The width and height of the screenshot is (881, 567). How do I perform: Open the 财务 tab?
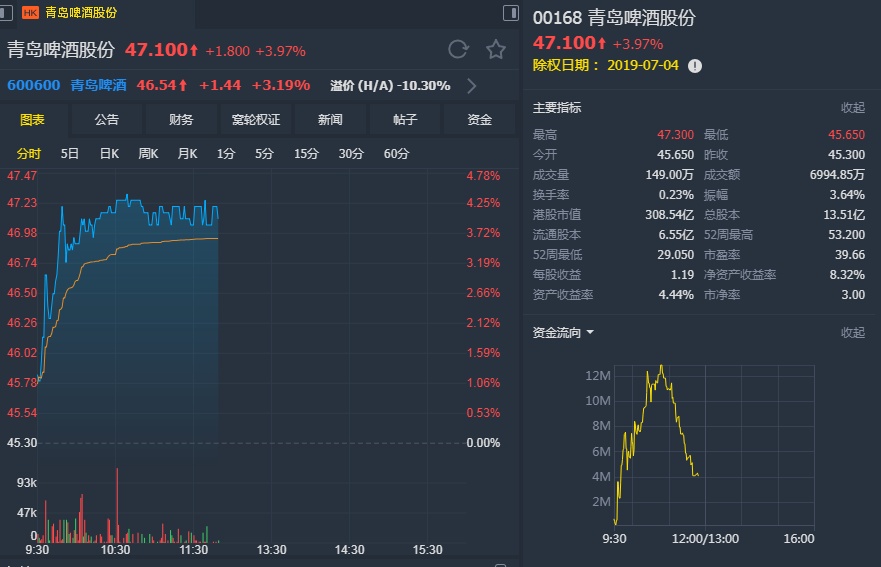click(x=181, y=120)
